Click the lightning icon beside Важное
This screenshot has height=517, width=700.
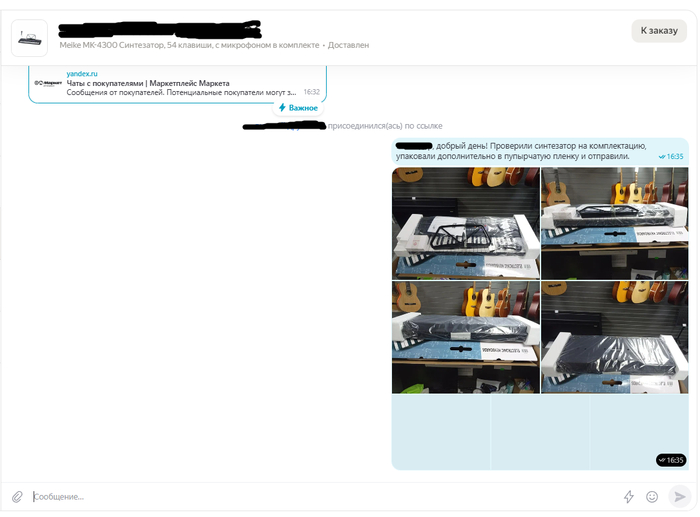[x=282, y=107]
